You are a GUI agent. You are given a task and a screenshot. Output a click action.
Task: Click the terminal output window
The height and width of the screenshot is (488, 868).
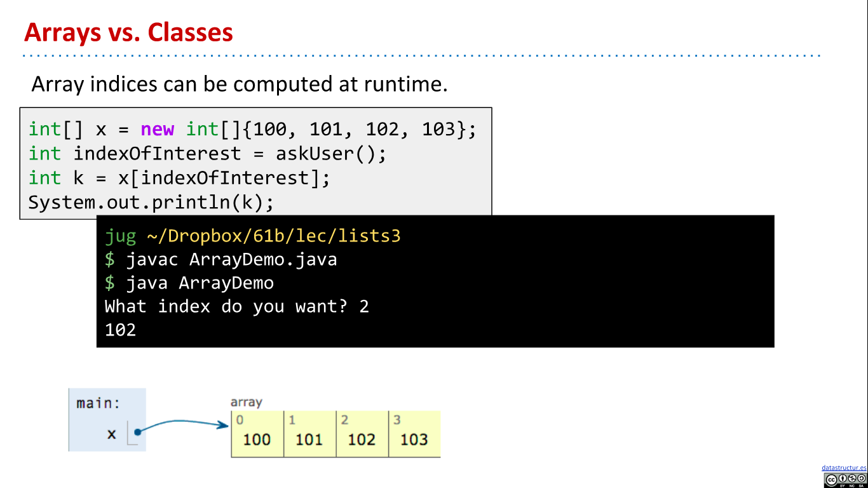point(435,281)
